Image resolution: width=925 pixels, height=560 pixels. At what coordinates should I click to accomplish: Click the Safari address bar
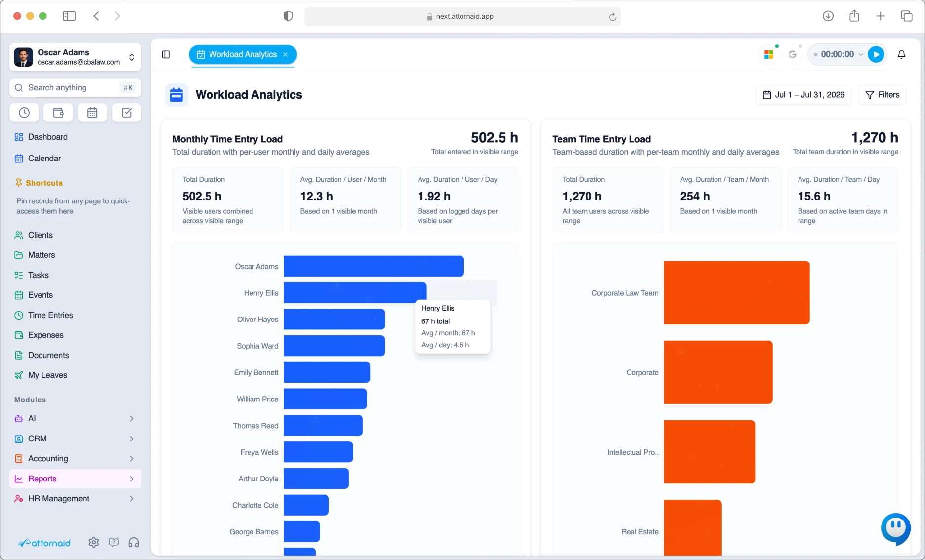point(462,16)
